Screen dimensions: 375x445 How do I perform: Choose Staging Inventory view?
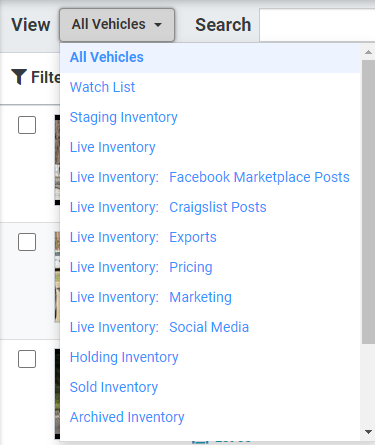[x=124, y=117]
